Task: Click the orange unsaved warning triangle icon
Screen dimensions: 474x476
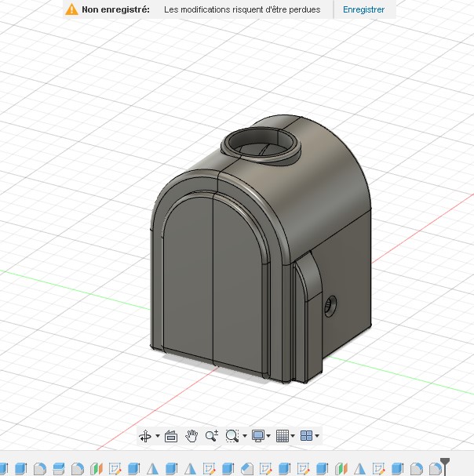Action: [71, 9]
